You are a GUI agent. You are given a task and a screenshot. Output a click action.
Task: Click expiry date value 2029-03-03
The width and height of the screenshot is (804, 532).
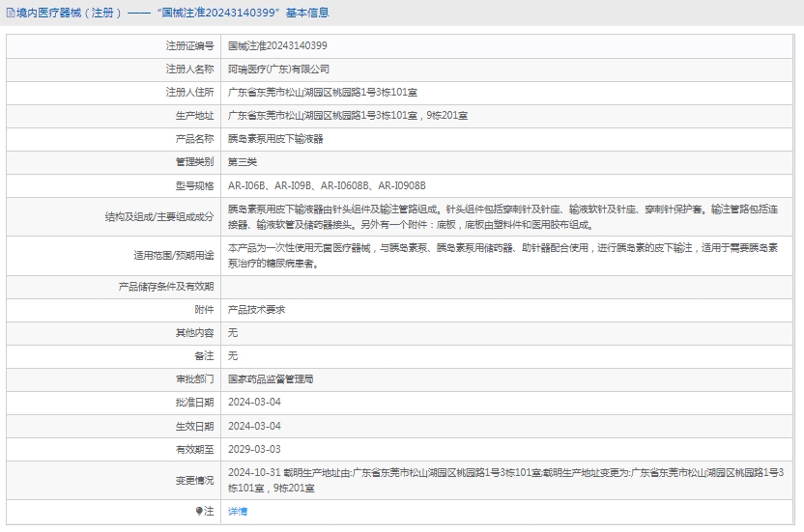[254, 449]
